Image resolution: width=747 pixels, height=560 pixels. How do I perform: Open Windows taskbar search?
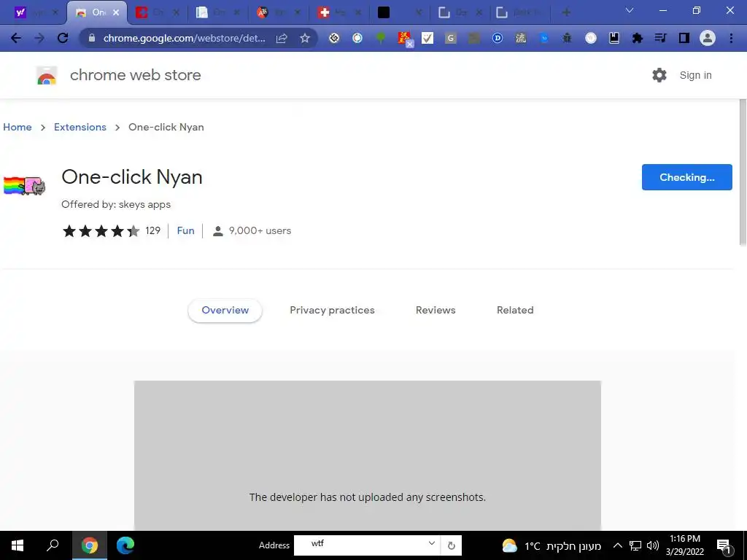(53, 545)
